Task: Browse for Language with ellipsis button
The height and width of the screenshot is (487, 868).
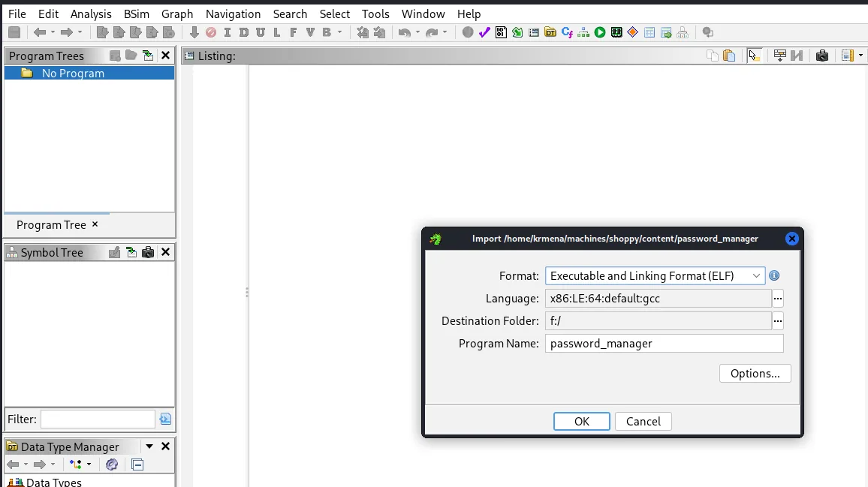Action: [778, 299]
